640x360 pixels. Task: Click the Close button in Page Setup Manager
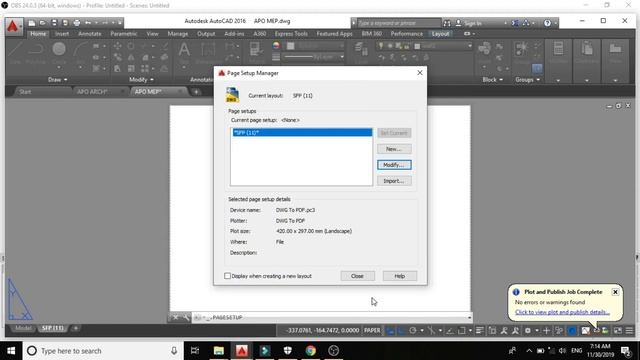(357, 276)
